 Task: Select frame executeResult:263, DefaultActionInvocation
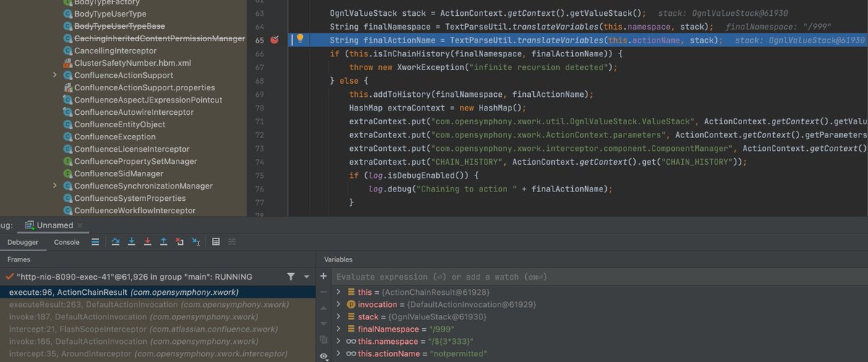pyautogui.click(x=158, y=305)
